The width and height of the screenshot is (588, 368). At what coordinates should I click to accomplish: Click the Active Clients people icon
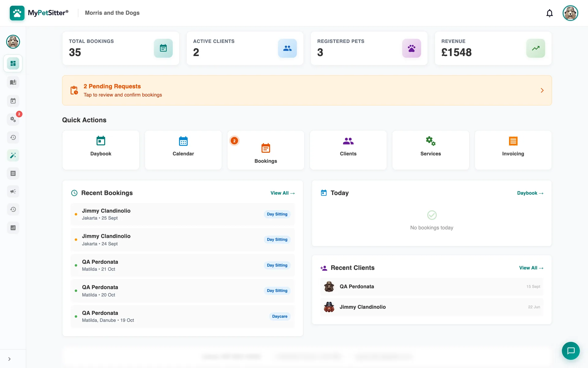coord(287,48)
